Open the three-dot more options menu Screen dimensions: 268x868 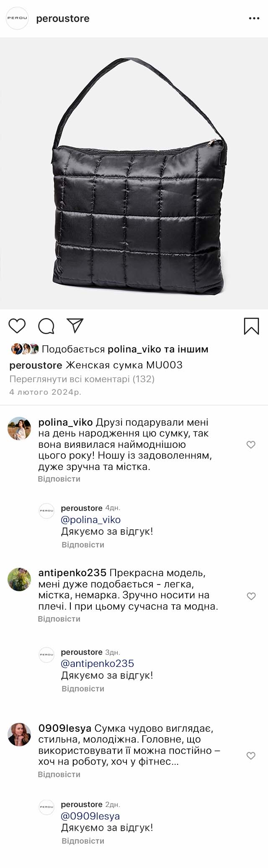(x=254, y=18)
